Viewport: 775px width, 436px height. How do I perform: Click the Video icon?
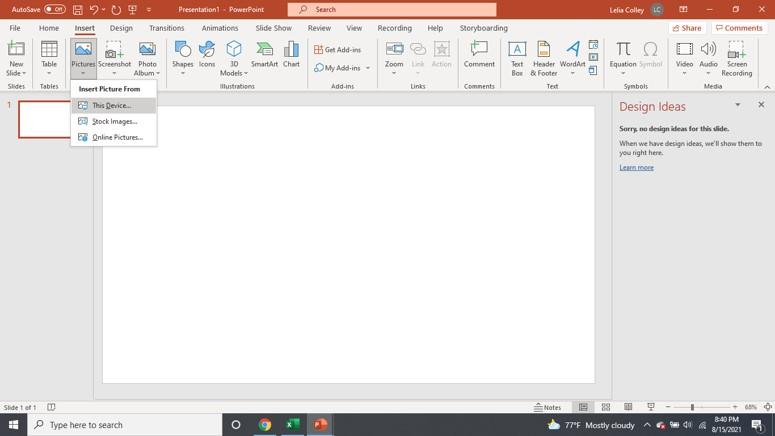tap(685, 58)
